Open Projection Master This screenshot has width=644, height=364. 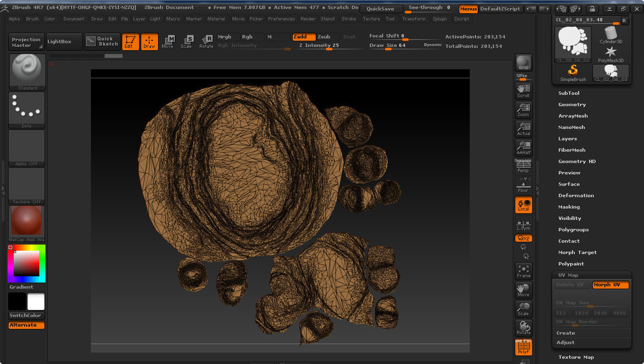pos(27,42)
